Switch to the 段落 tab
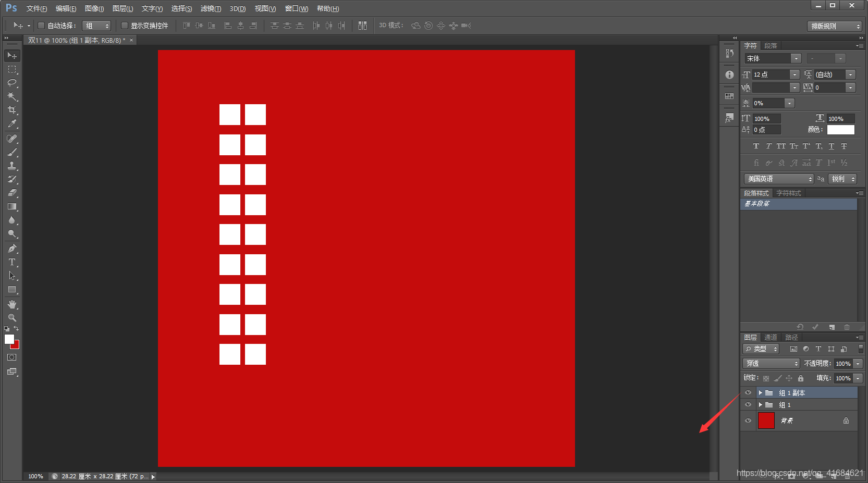 771,46
